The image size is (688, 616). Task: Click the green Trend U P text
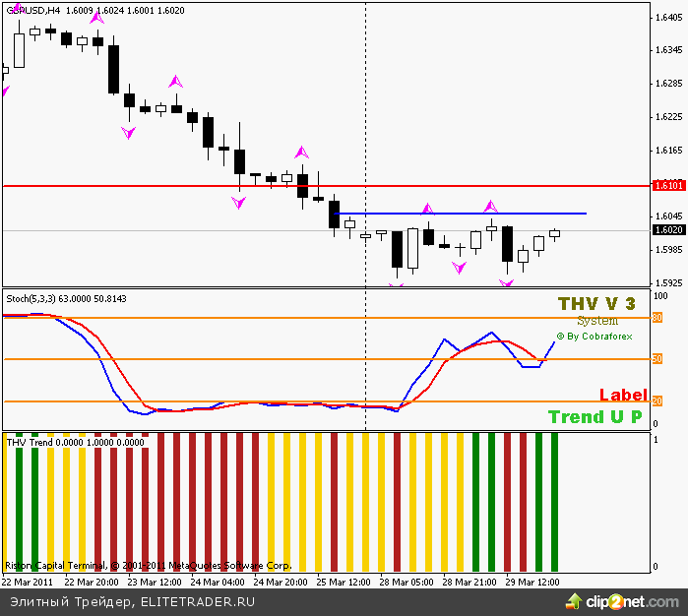click(x=594, y=417)
